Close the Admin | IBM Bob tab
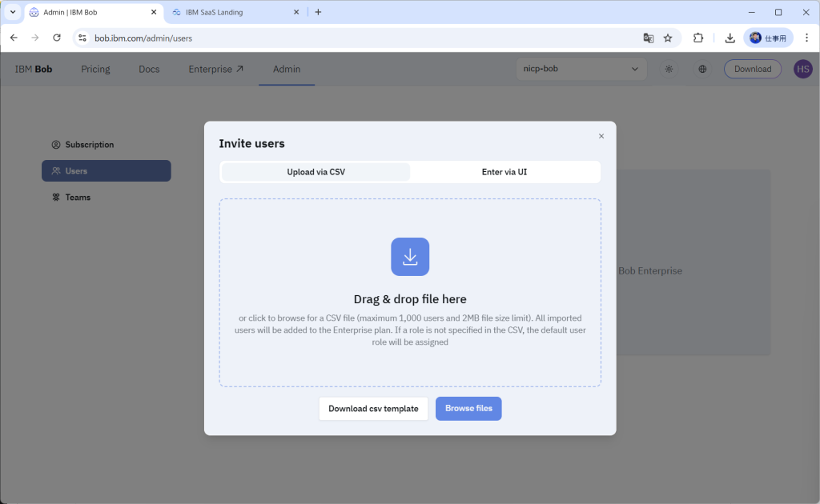Screen dimensions: 820x504 154,12
